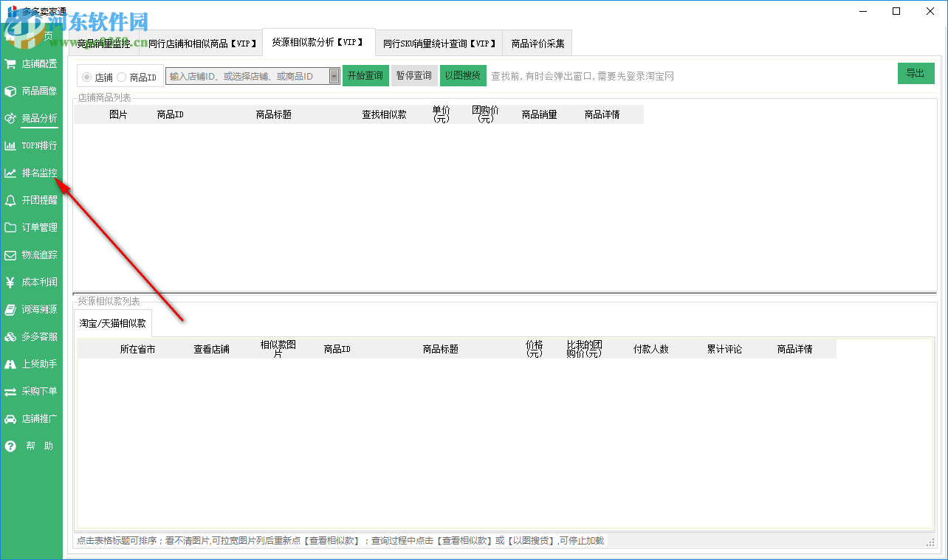Screen dimensions: 948x560
Task: Click the 多多客服 sidebar icon
Action: tap(10, 336)
